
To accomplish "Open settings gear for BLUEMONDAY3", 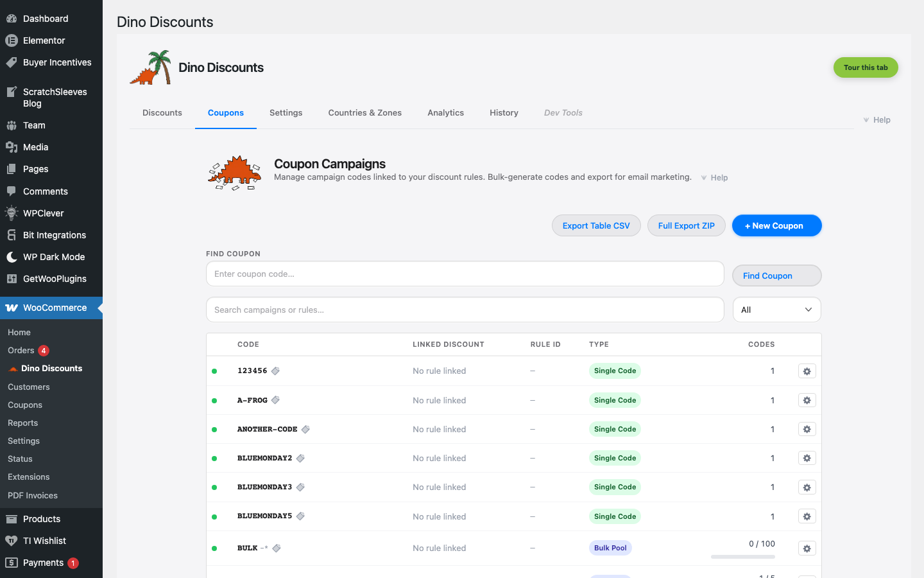I will click(x=807, y=487).
